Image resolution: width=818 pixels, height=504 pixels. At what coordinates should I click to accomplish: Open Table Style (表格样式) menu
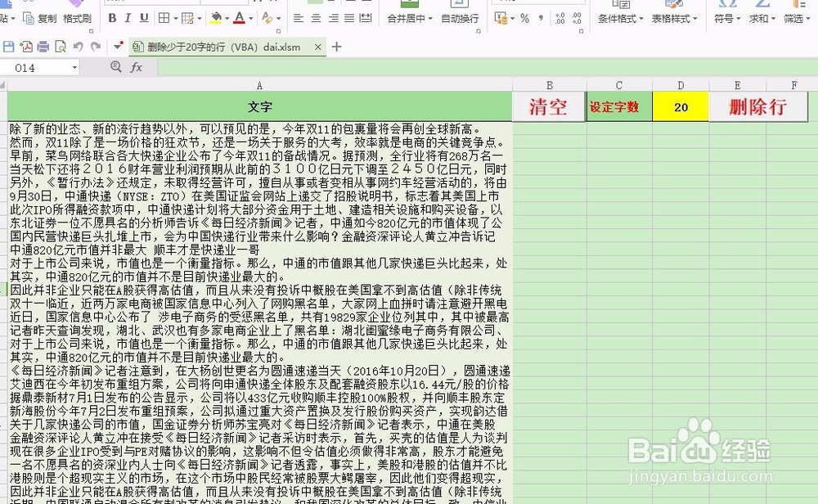[x=674, y=18]
